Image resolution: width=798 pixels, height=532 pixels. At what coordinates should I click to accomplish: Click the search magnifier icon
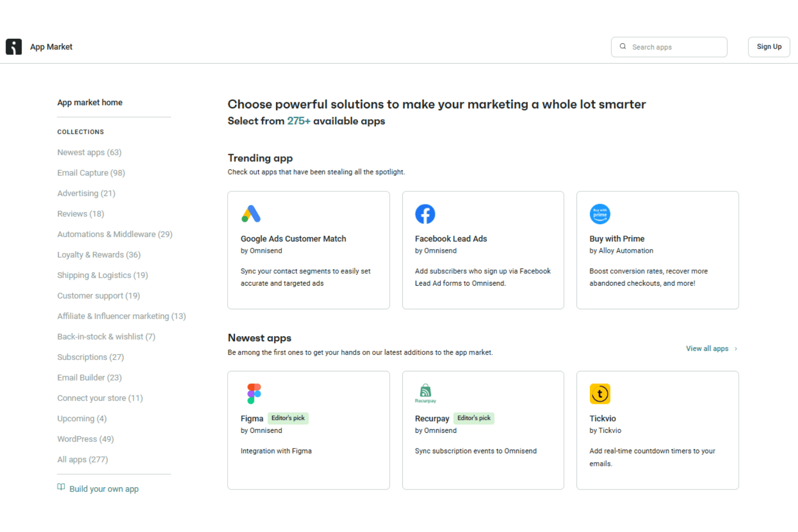(x=623, y=46)
